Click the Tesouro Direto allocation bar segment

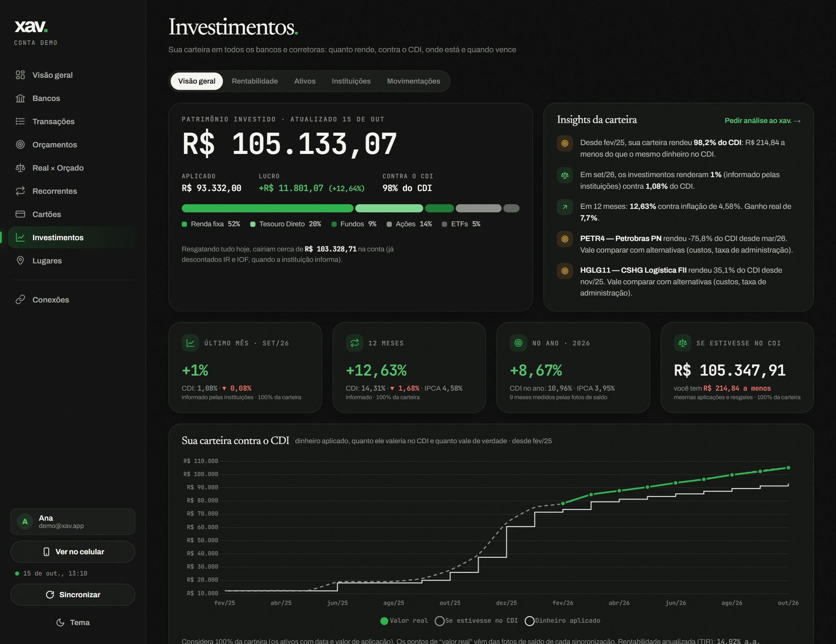[x=389, y=208]
